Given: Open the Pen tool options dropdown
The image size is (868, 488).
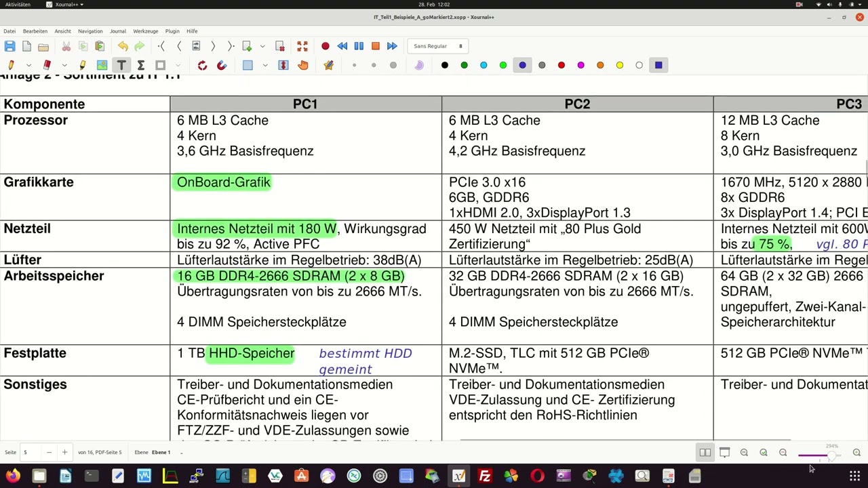Looking at the screenshot, I should coord(28,65).
